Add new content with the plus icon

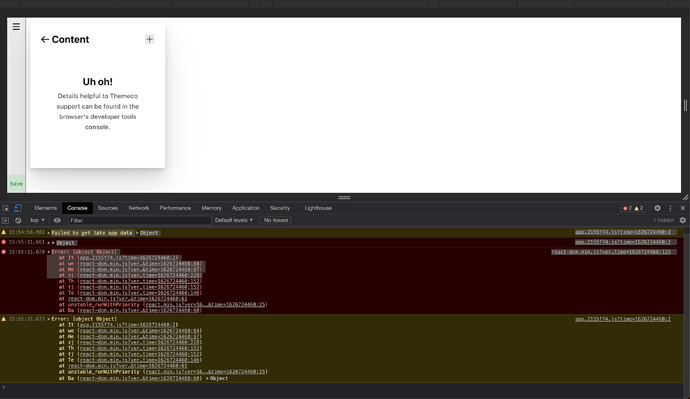tap(150, 39)
